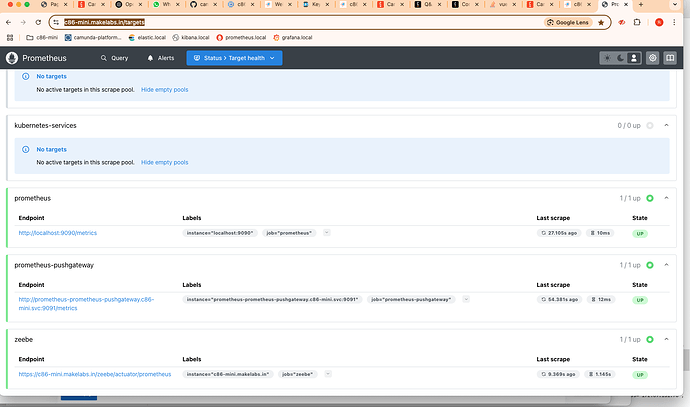690x407 pixels.
Task: Click the instance="localhost:9090" label badge
Action: (x=220, y=233)
